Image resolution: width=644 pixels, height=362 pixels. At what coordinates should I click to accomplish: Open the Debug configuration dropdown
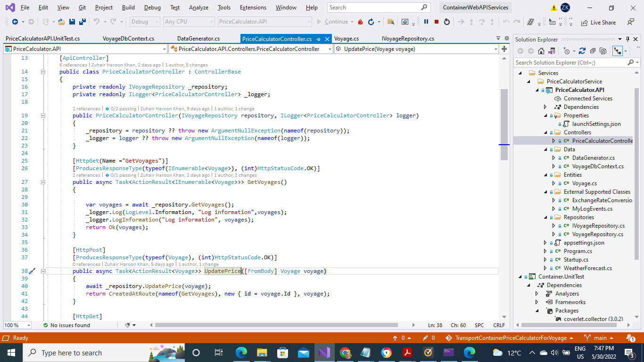(x=144, y=22)
